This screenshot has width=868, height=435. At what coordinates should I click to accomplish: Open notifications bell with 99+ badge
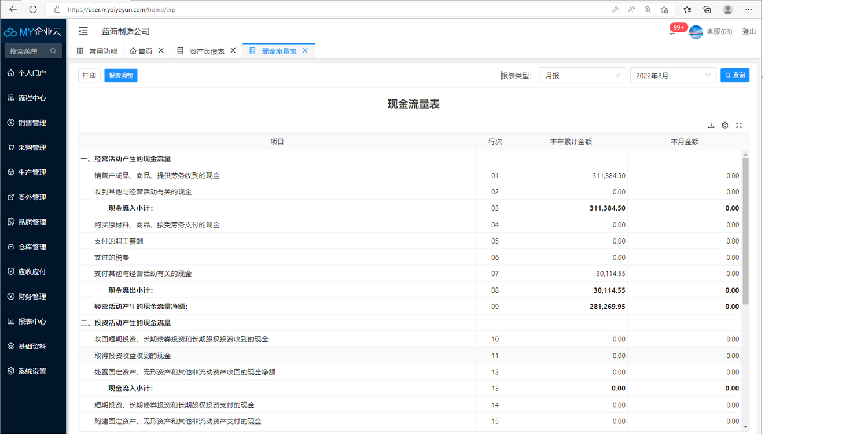pyautogui.click(x=672, y=32)
